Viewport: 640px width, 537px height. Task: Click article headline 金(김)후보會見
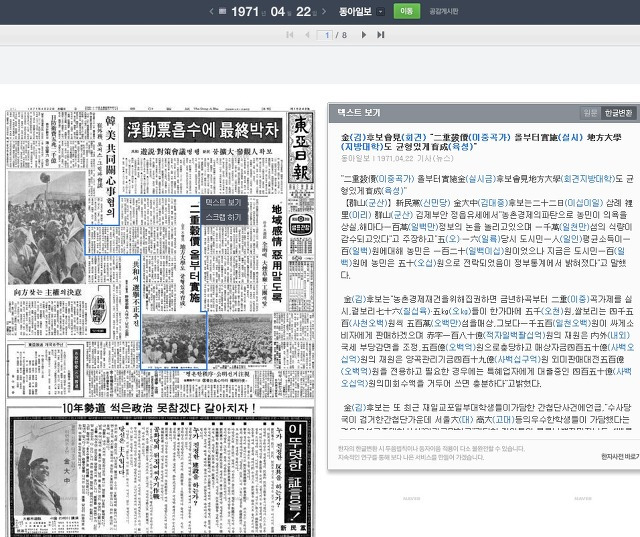point(482,142)
